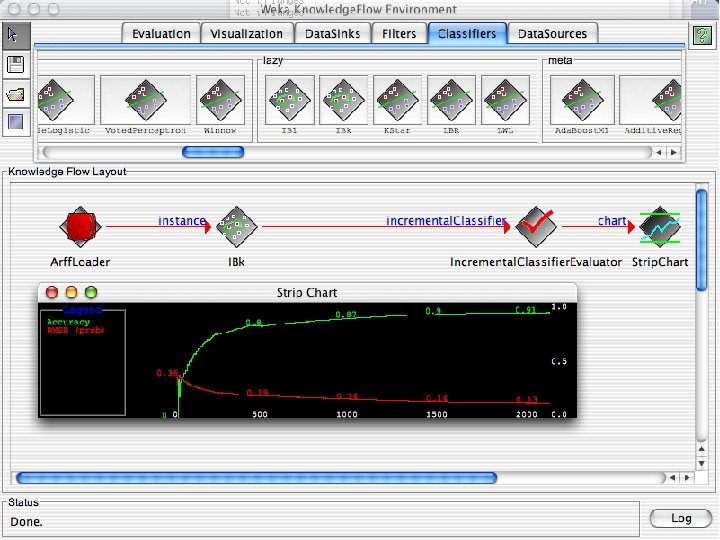
Task: Click the 0.91 accuracy value label
Action: coord(526,310)
